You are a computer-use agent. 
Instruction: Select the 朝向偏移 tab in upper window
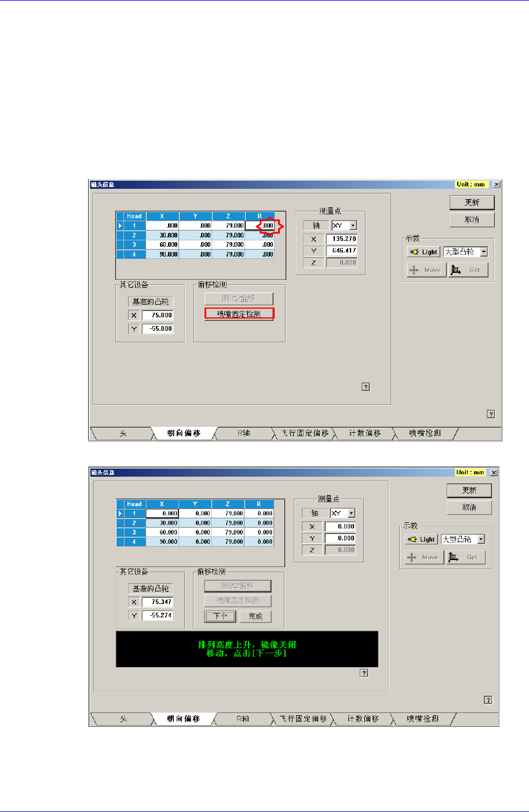pos(184,433)
